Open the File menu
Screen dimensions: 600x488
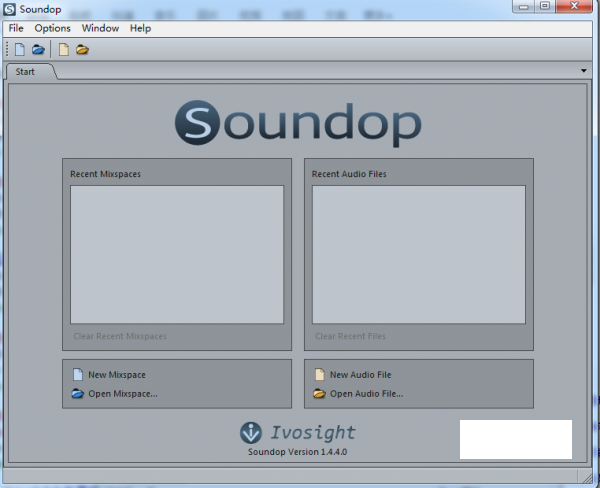click(x=16, y=28)
